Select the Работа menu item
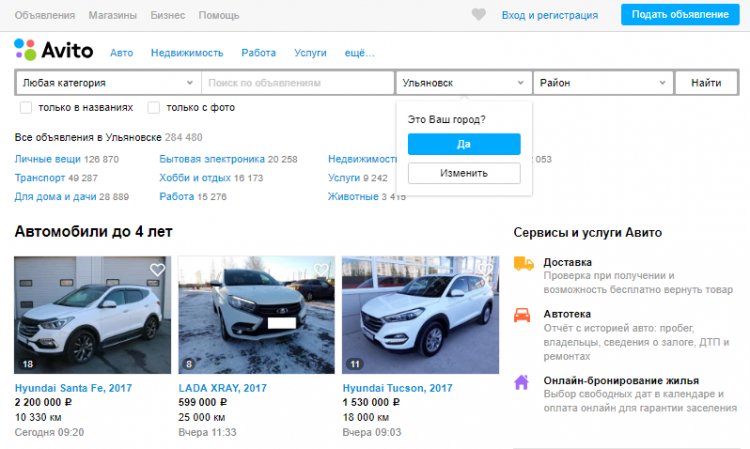 258,53
